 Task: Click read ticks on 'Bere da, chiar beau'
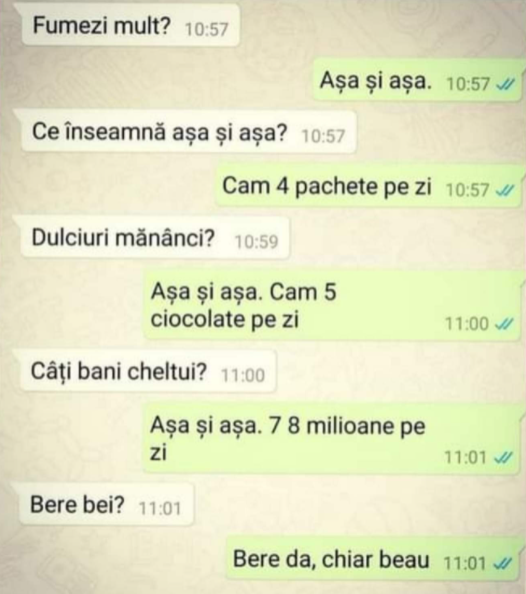click(x=503, y=563)
